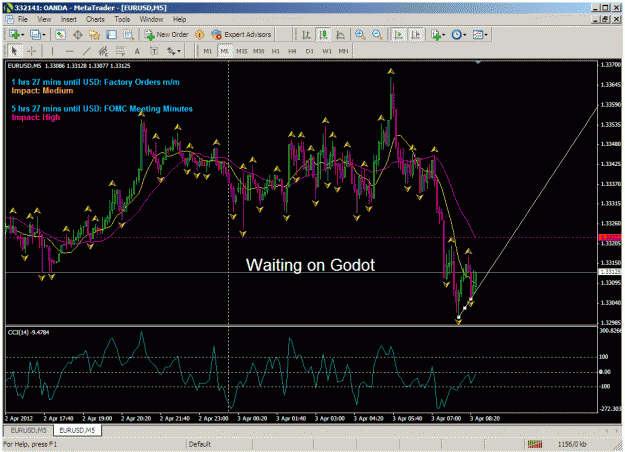Expand the Periods clock dropdown arrow
625x452 pixels.
(x=465, y=35)
